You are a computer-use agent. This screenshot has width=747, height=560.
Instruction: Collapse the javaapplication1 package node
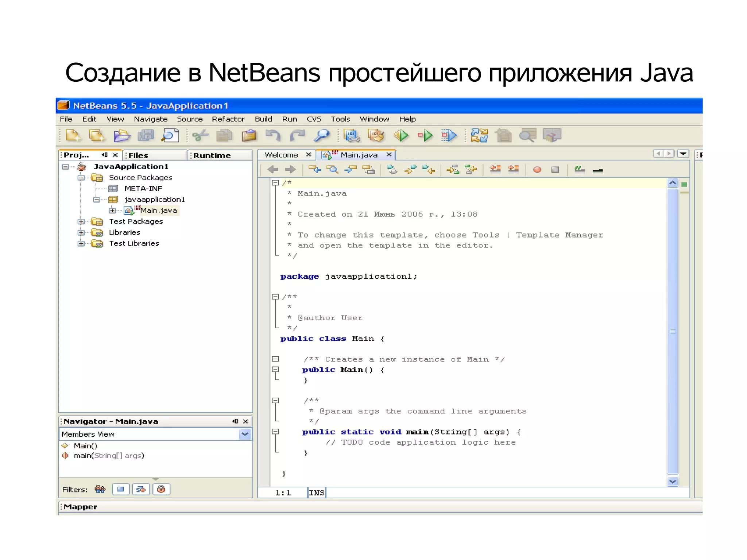tap(96, 200)
